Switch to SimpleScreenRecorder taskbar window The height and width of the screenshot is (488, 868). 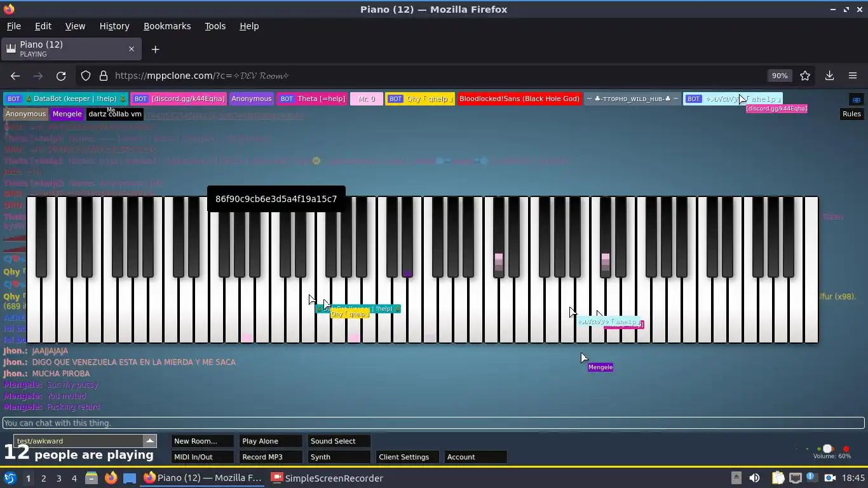pyautogui.click(x=327, y=478)
